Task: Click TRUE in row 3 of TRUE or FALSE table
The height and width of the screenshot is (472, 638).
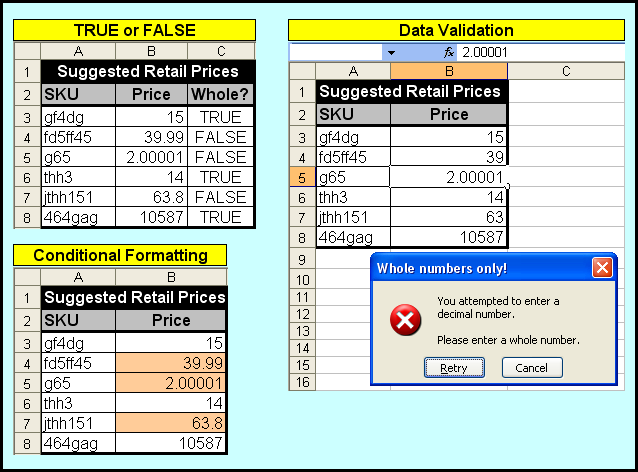Action: tap(221, 117)
